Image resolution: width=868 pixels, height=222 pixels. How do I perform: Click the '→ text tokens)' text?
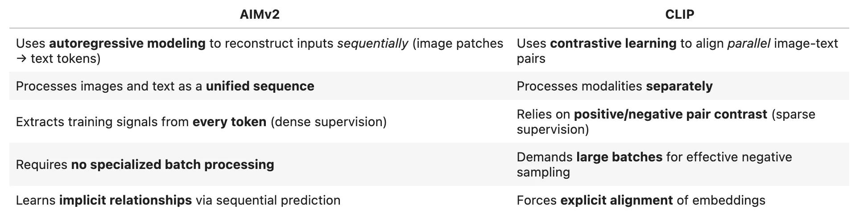(58, 59)
